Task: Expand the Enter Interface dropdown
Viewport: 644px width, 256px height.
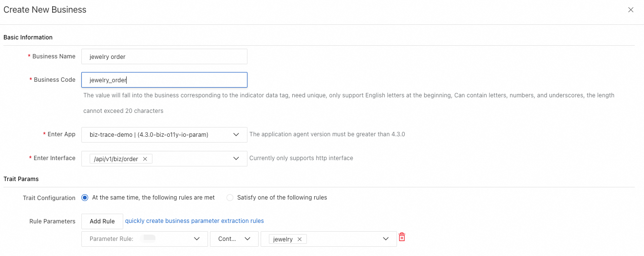Action: point(236,159)
